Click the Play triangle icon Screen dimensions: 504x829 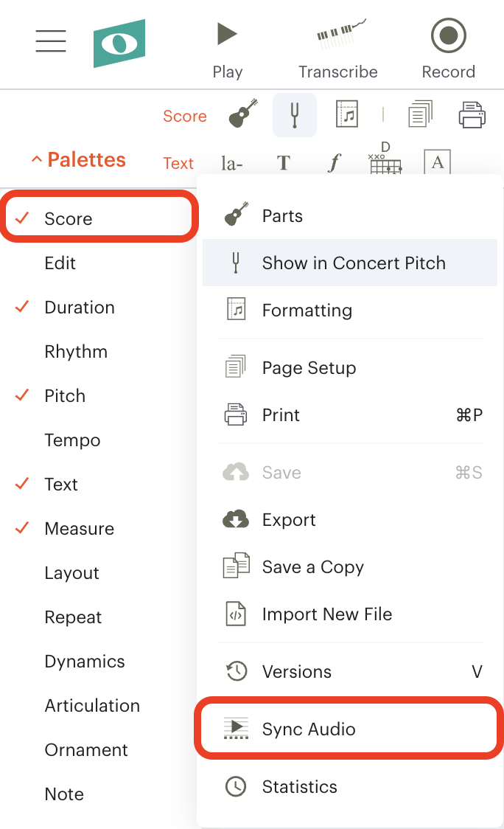pyautogui.click(x=227, y=34)
